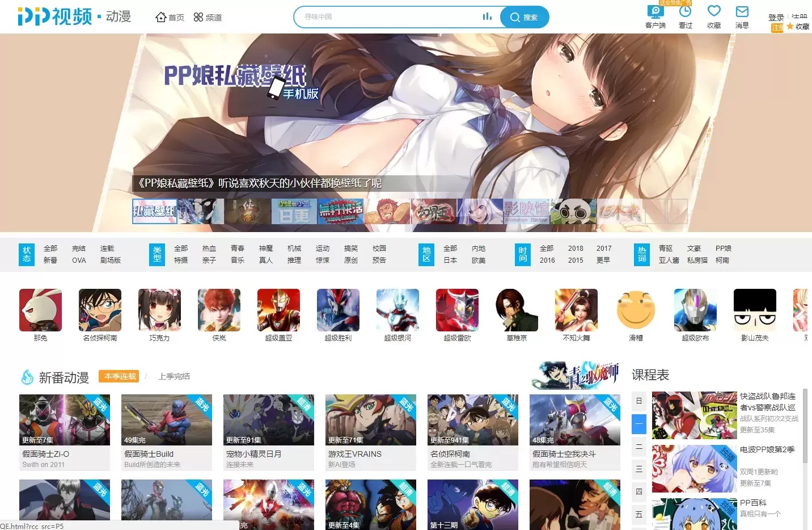Click the 登录 login link
Viewport: 812px width, 530px height.
[x=776, y=18]
